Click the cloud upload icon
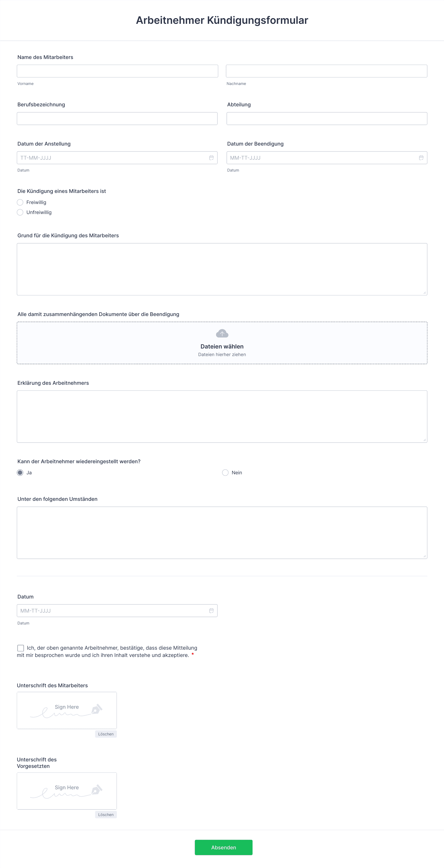The image size is (444, 868). (x=222, y=334)
